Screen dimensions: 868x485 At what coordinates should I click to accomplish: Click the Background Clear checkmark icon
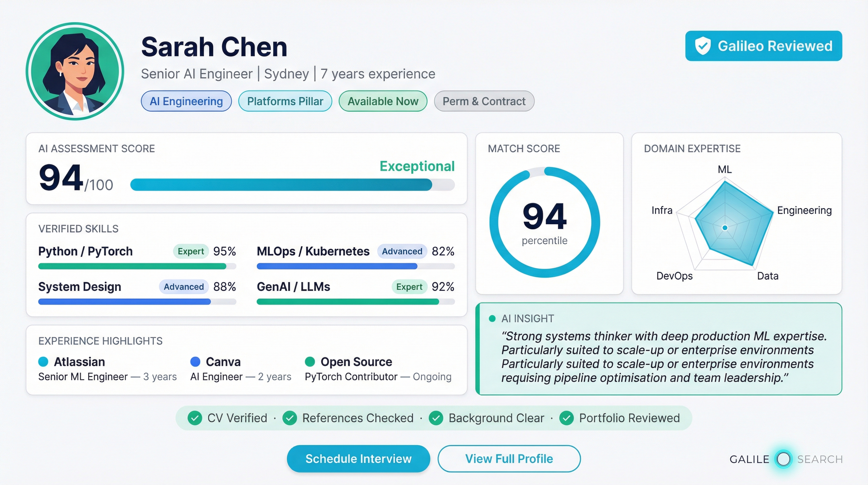[436, 418]
